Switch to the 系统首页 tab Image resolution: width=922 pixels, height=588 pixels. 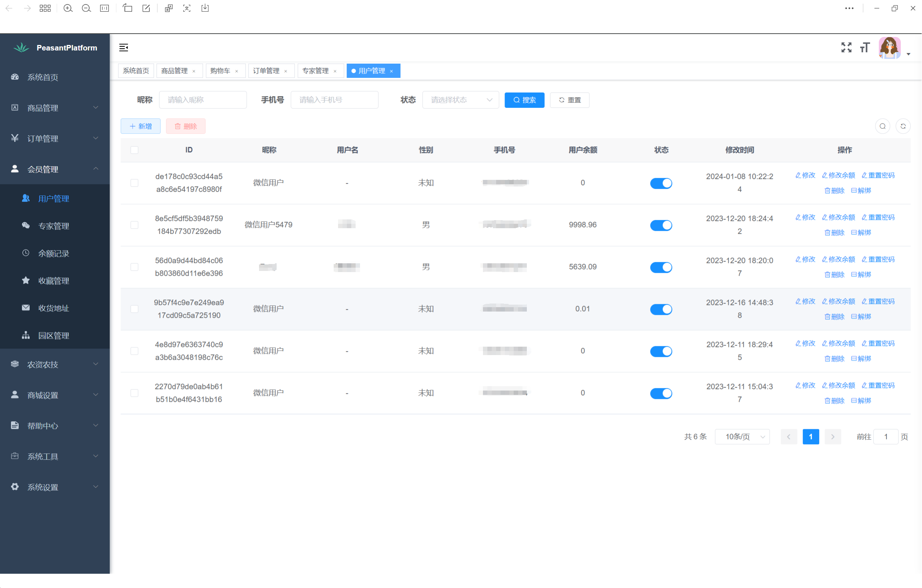pos(136,71)
